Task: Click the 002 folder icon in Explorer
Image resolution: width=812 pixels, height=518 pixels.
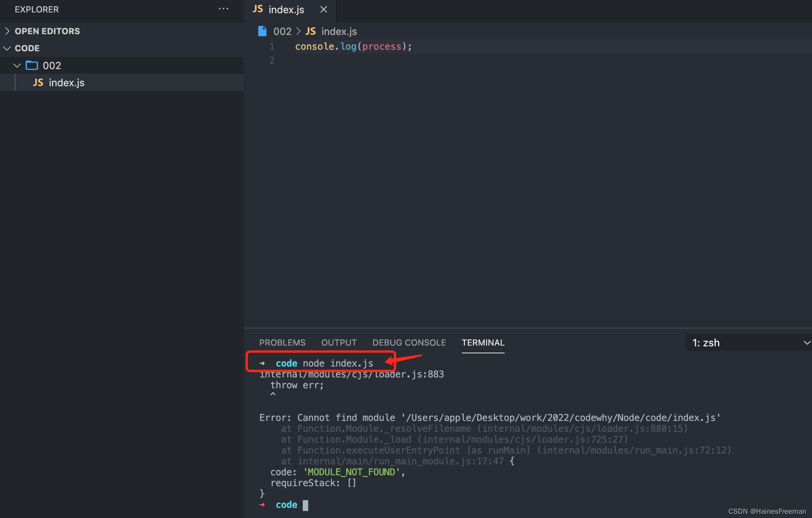Action: (31, 65)
